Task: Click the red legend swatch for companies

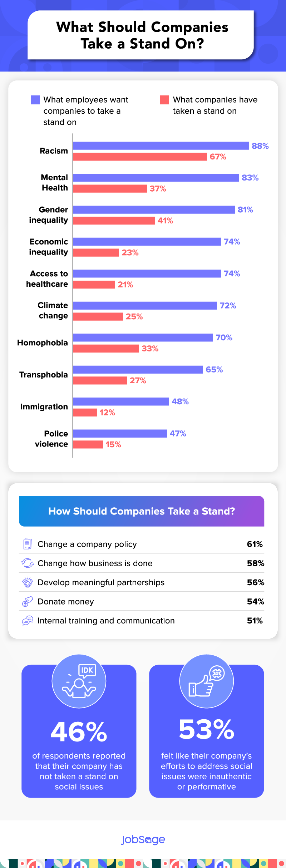Action: 164,100
